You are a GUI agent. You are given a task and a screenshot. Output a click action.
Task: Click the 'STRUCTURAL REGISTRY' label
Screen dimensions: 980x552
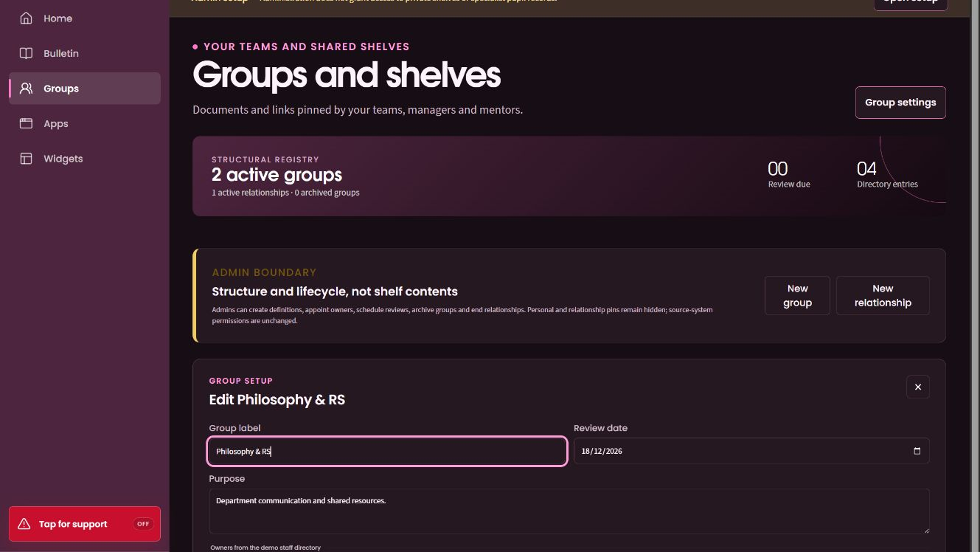coord(265,159)
